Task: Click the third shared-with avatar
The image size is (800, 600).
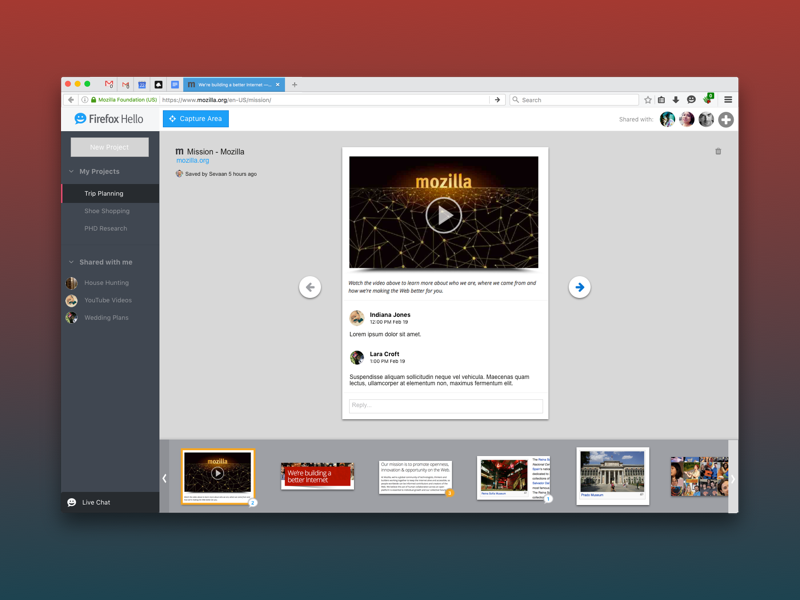Action: [x=706, y=119]
